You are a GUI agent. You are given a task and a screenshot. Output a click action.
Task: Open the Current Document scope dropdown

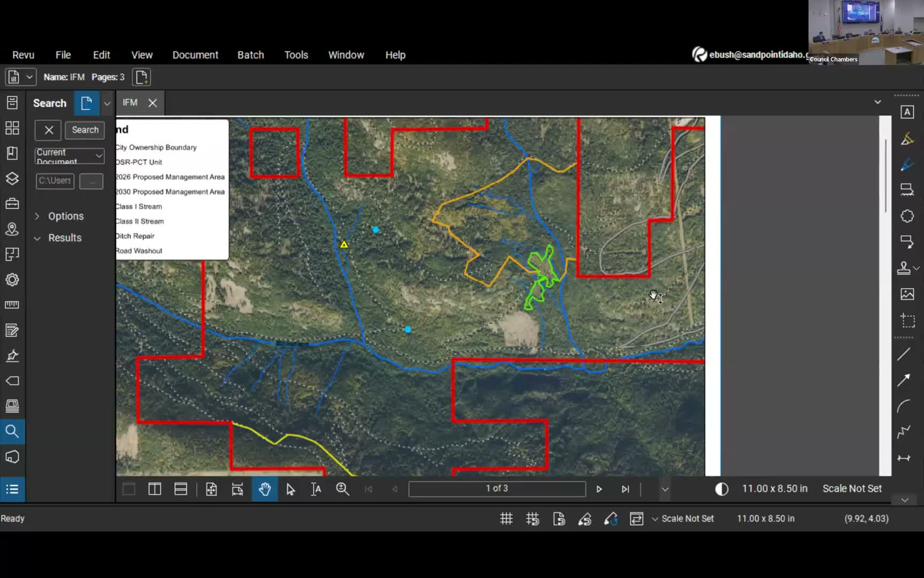click(x=70, y=156)
